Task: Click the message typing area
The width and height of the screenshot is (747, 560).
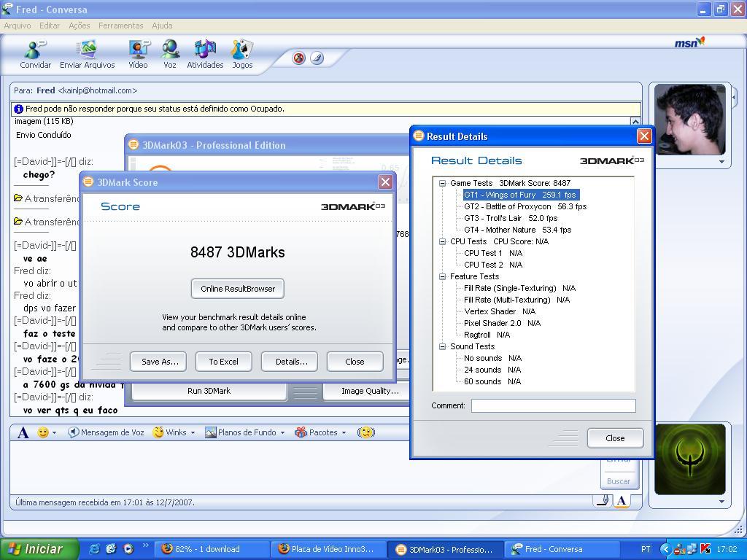Action: click(x=305, y=467)
